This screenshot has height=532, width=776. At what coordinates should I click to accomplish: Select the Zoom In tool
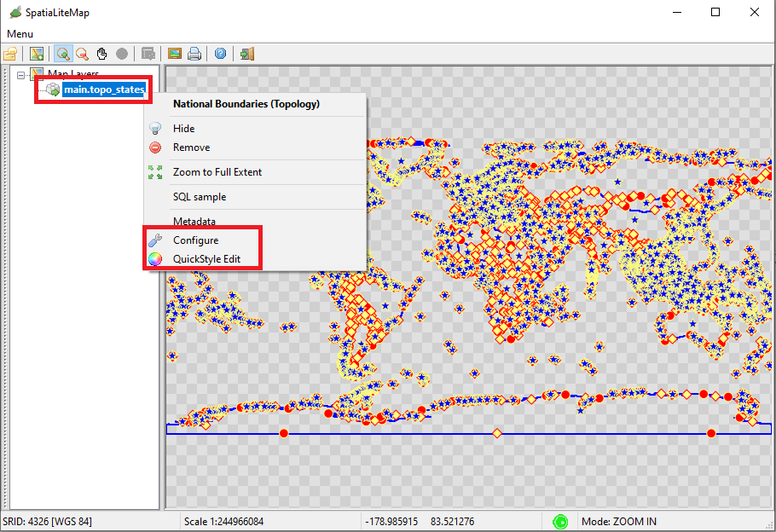[x=63, y=54]
